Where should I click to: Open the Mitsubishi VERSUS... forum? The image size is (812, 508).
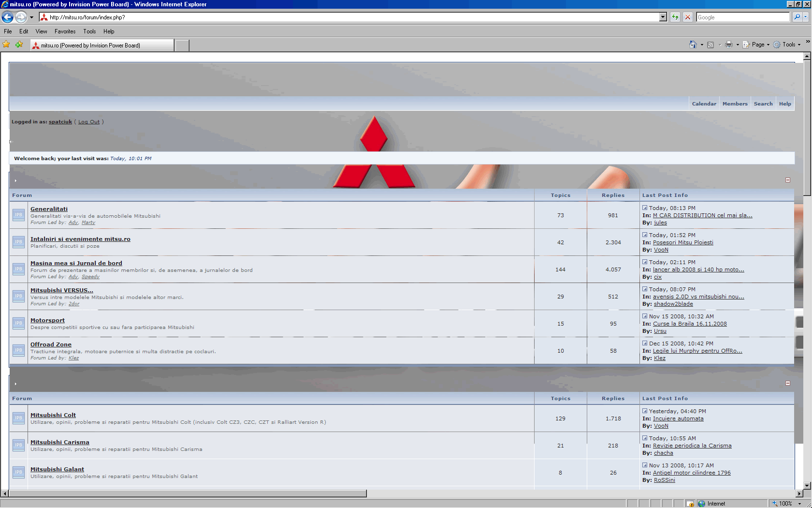(62, 290)
